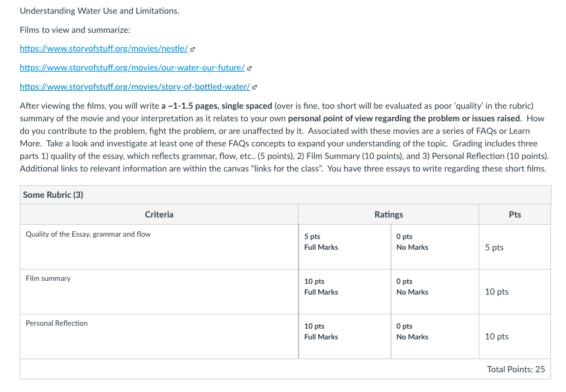The width and height of the screenshot is (566, 392).
Task: Open the story-of-bottled-water movie link
Action: [135, 87]
